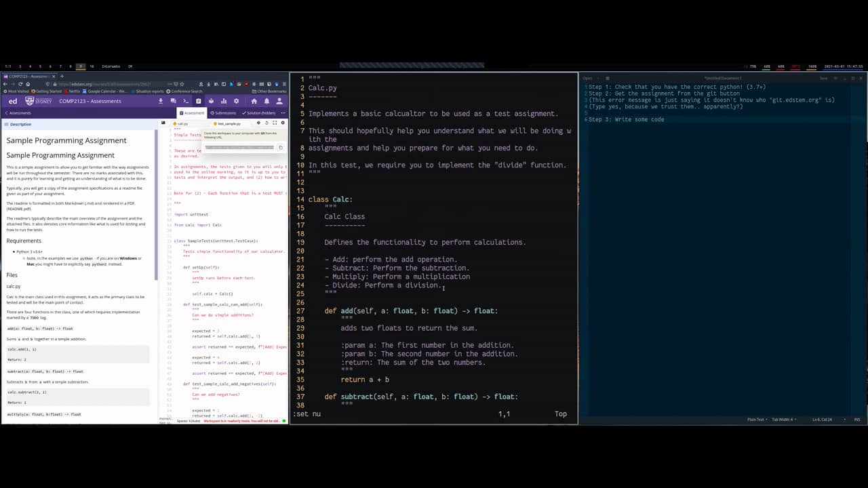Screen dimensions: 868x488
Task: Toggle INS insert mode indicator
Action: click(857, 420)
